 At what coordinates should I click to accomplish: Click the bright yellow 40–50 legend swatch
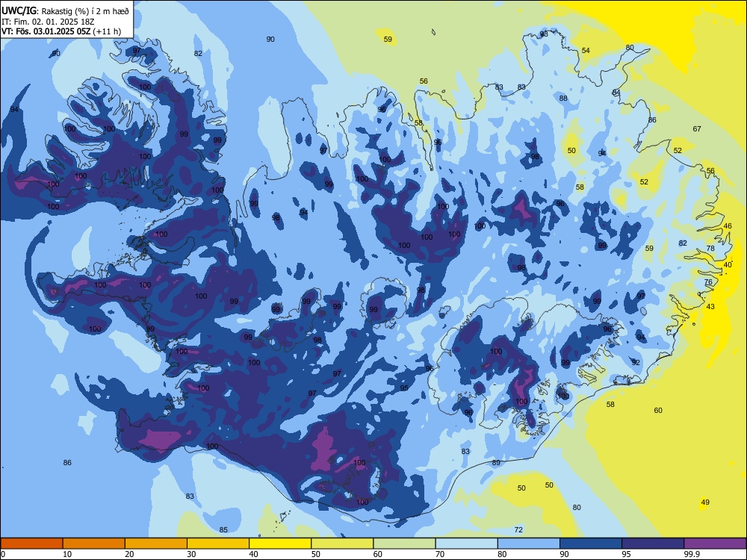point(280,544)
